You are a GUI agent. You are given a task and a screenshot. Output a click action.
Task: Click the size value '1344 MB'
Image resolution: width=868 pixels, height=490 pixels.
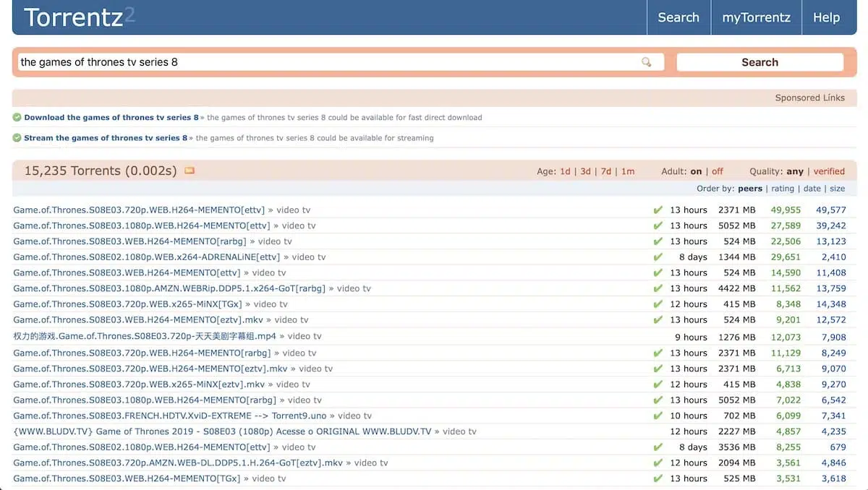point(737,257)
